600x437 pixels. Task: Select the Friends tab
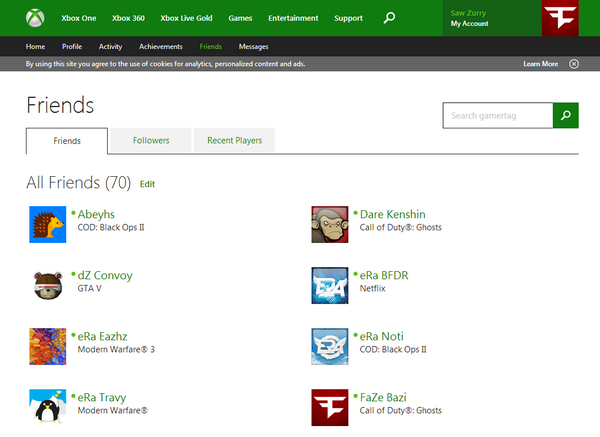67,141
